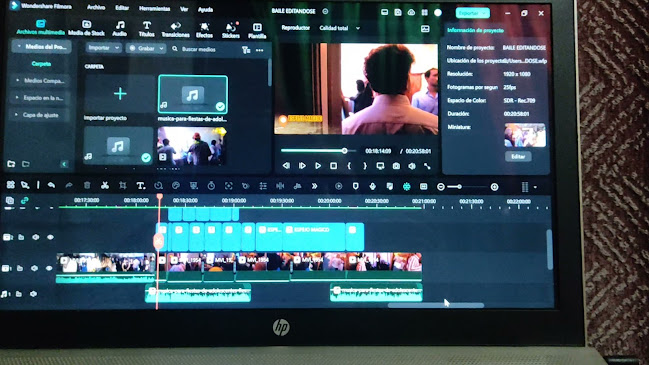
Task: Delete the selected clip with the trash icon
Action: [x=87, y=185]
